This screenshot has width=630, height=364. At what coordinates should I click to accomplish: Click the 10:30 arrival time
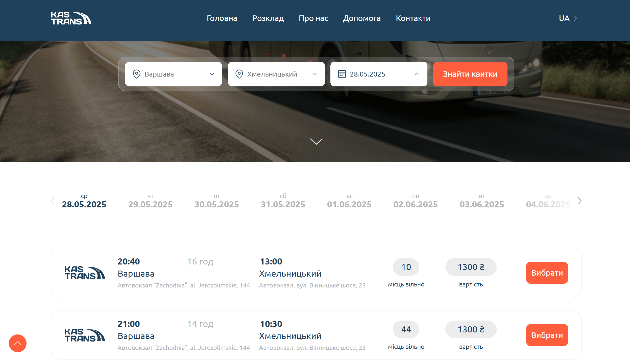click(271, 324)
